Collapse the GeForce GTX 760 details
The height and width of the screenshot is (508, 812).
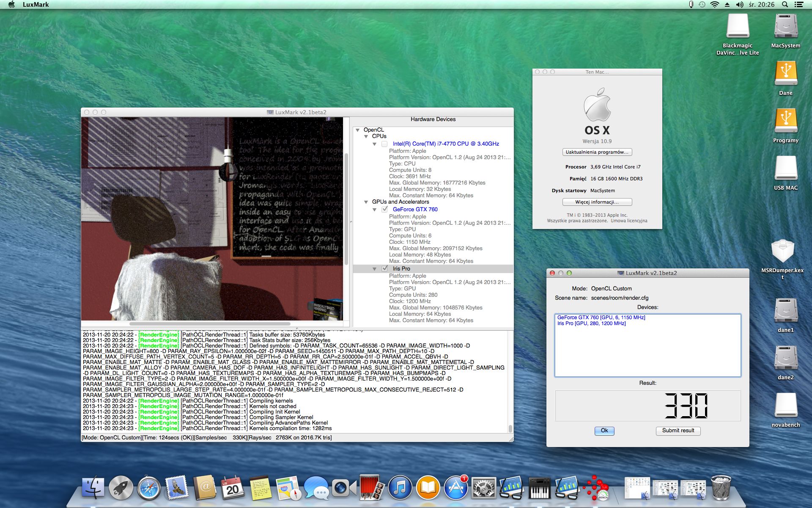[374, 210]
